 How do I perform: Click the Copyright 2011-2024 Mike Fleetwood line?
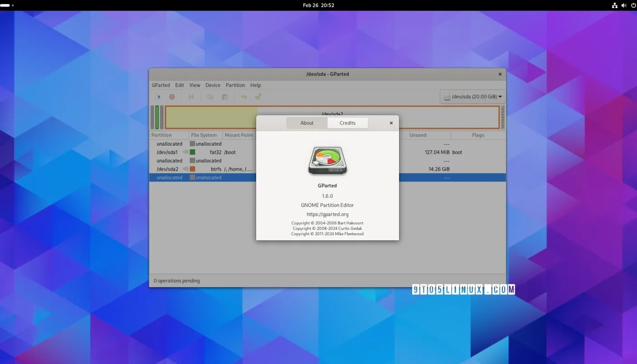(x=328, y=234)
